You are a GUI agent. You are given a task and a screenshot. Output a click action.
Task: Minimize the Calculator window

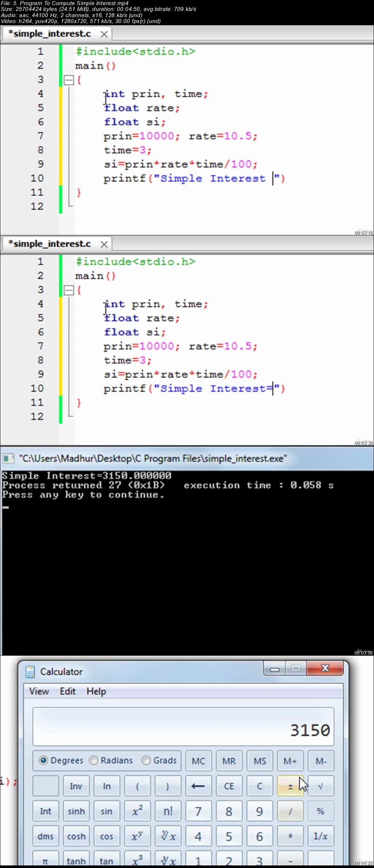tap(275, 669)
